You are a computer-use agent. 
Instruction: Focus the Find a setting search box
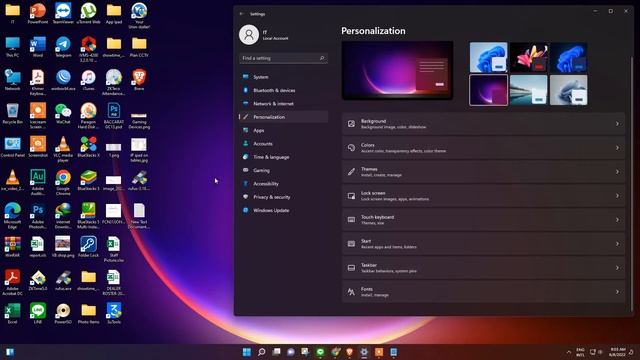click(x=283, y=58)
